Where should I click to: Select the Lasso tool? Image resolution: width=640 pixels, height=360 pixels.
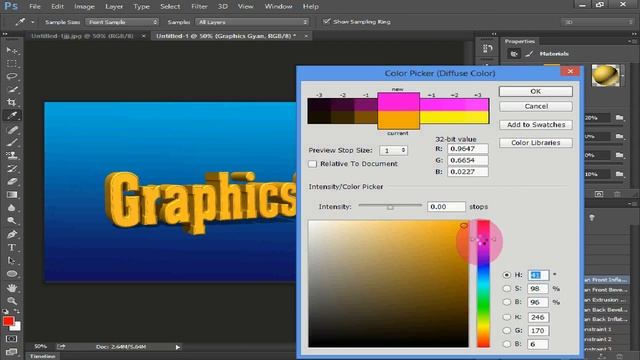(x=11, y=76)
